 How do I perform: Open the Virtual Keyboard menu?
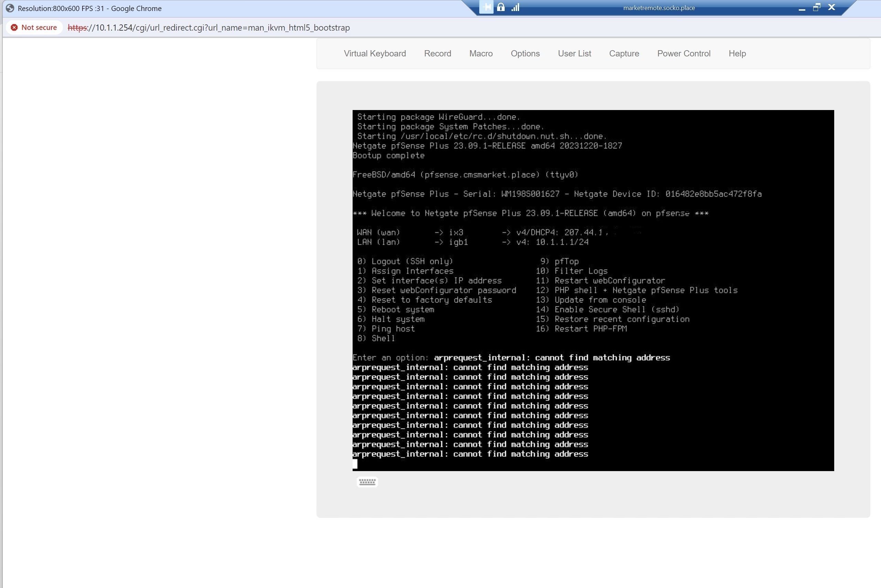click(x=375, y=54)
